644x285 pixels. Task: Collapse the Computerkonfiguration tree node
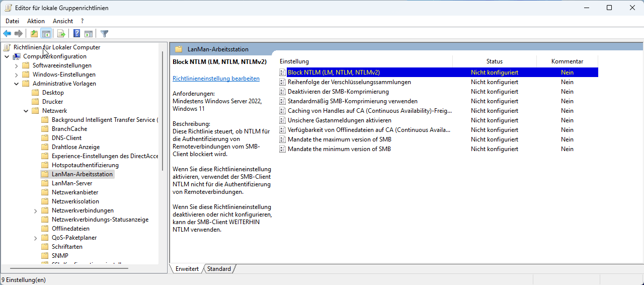point(7,56)
